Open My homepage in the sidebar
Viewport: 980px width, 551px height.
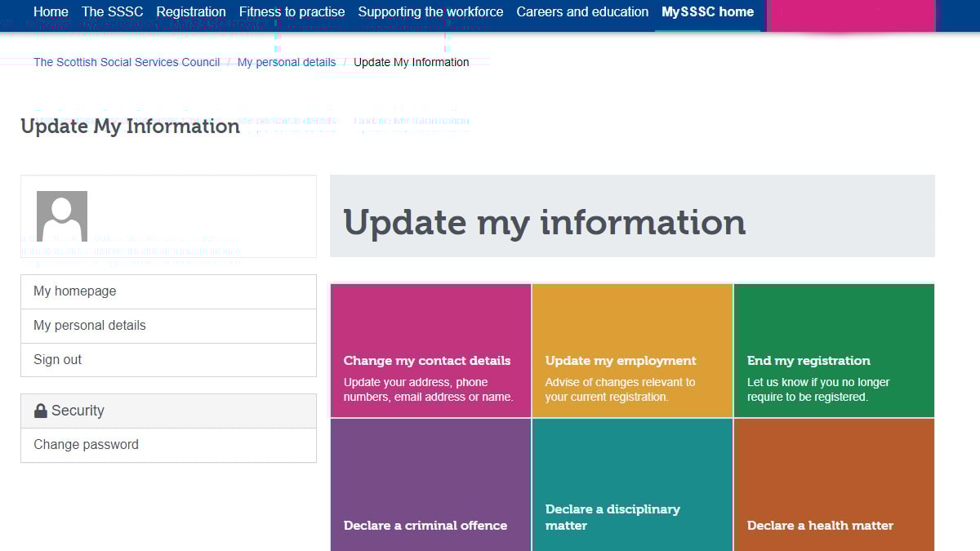point(168,291)
